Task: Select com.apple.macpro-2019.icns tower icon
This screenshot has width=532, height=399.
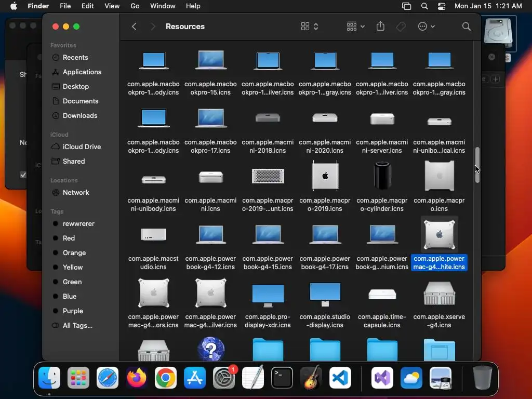Action: 325,176
